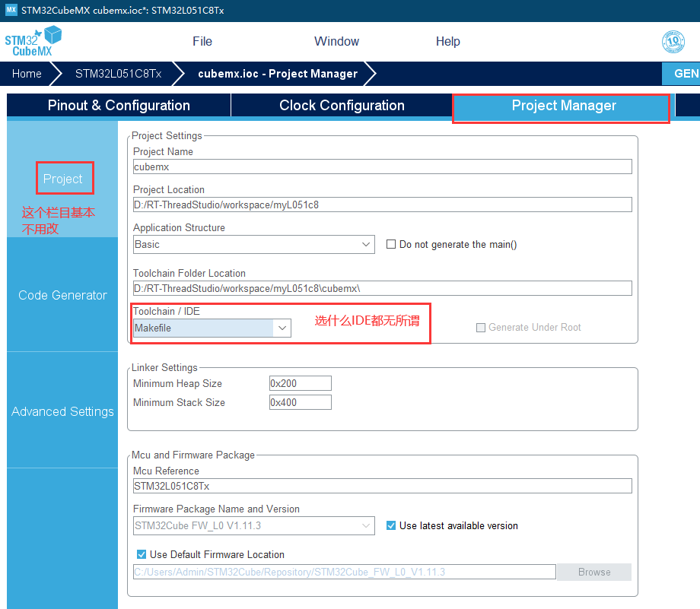Click the Project Settings group title

coord(167,135)
